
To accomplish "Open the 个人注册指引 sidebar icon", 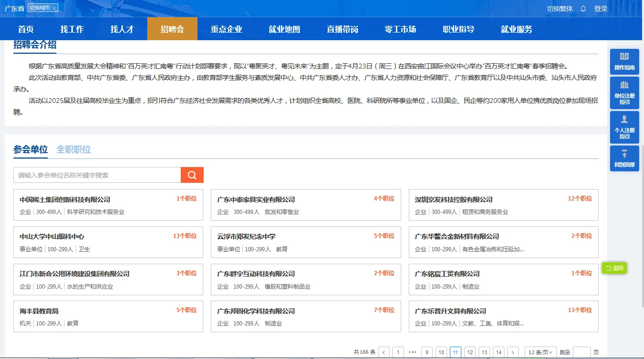I will click(x=624, y=127).
